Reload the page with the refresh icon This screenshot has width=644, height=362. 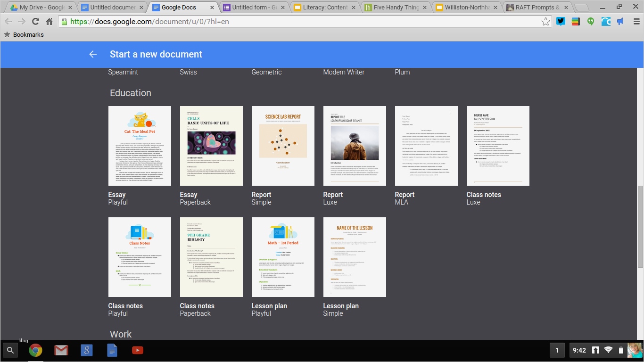[x=35, y=22]
